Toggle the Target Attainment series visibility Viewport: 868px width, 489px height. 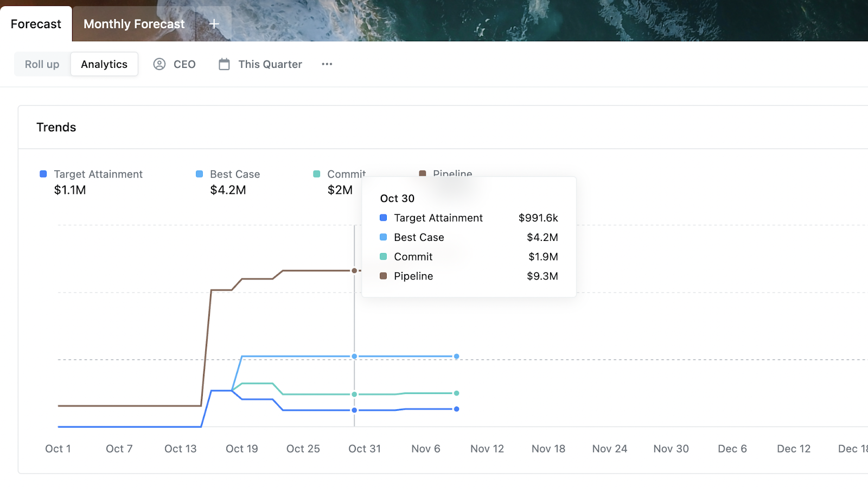click(x=98, y=174)
